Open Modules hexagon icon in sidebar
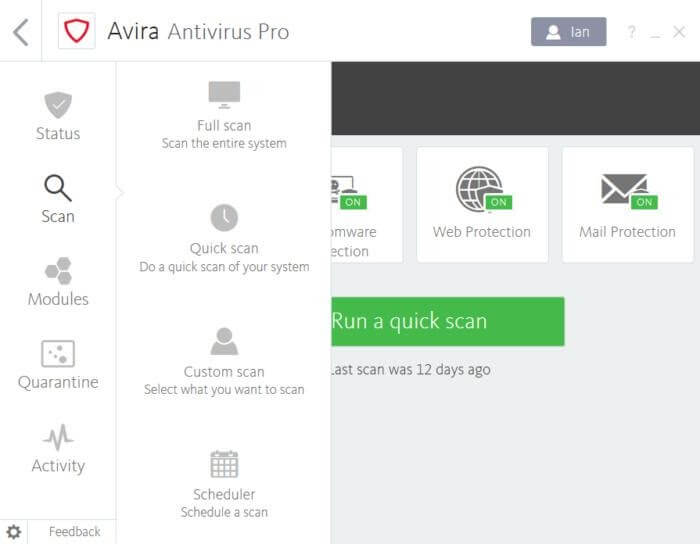Image resolution: width=700 pixels, height=544 pixels. coord(58,271)
